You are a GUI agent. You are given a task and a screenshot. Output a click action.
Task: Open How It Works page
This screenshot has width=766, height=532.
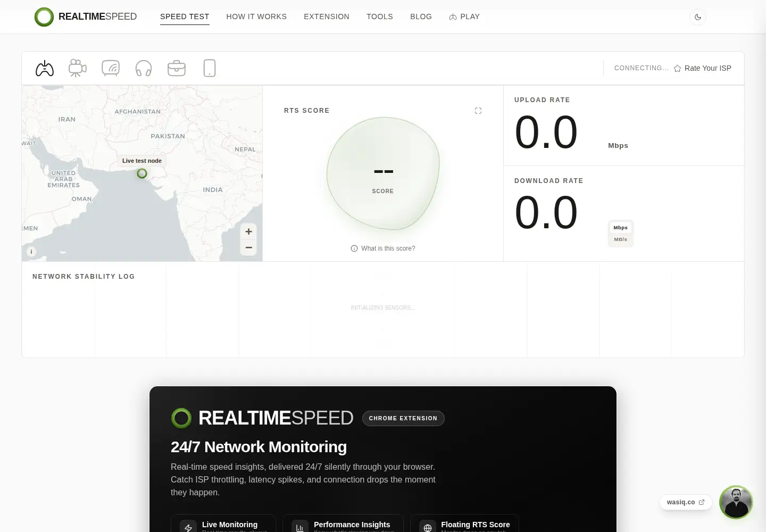[256, 16]
